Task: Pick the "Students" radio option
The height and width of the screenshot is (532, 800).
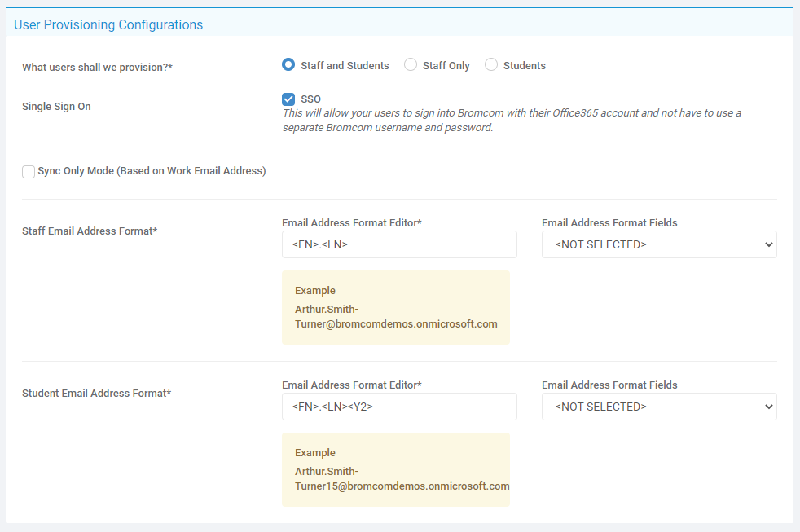Action: point(491,65)
